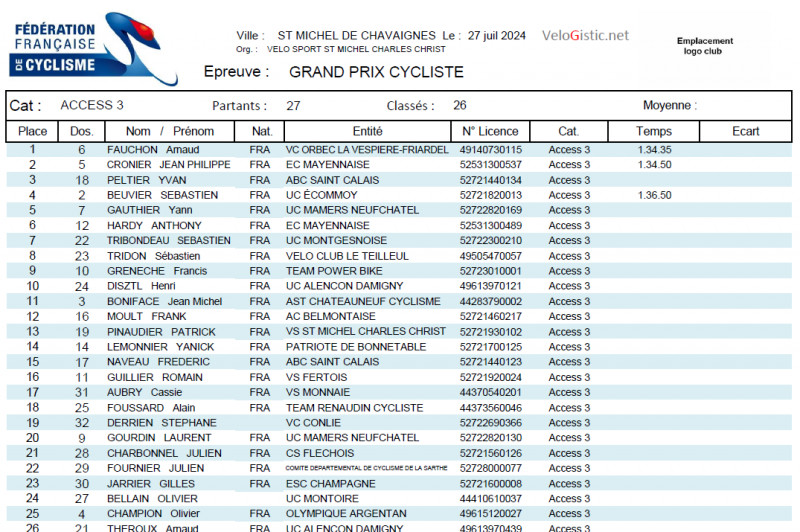The width and height of the screenshot is (800, 532).
Task: Click the entity VS ST MICHEL CHARLES CHRIST in table
Action: 366,332
